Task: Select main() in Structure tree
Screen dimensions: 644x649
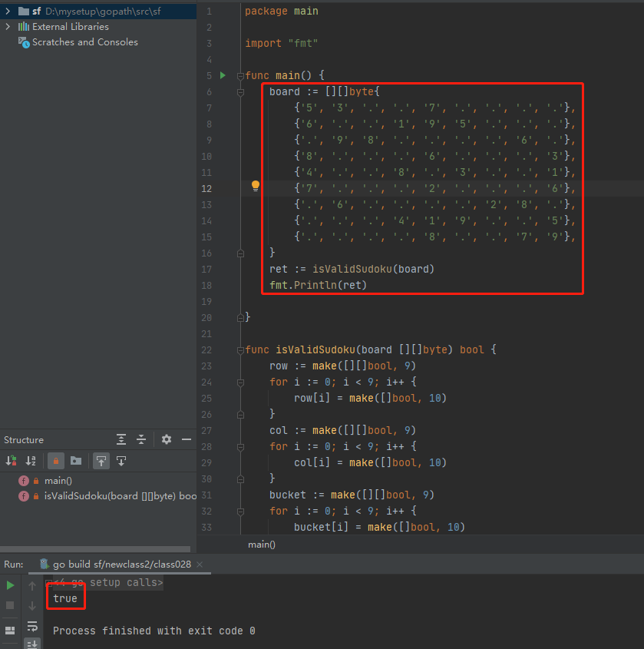Action: pos(58,481)
